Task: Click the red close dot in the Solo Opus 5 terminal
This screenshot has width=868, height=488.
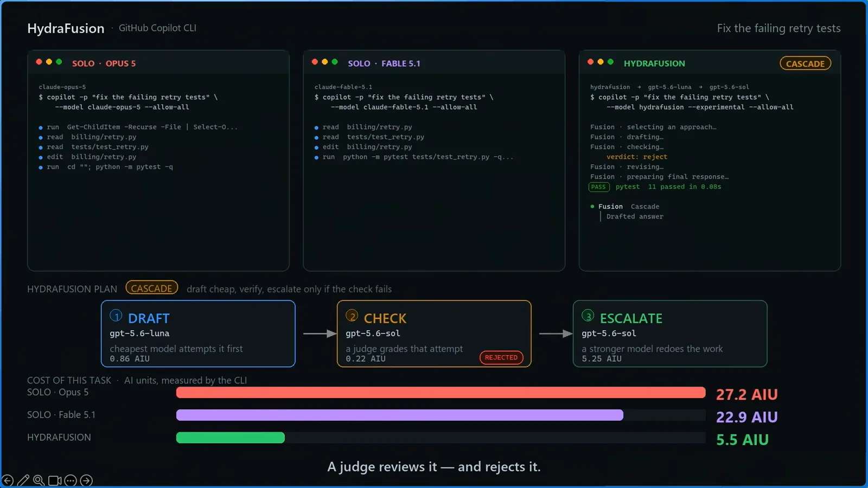Action: click(39, 62)
